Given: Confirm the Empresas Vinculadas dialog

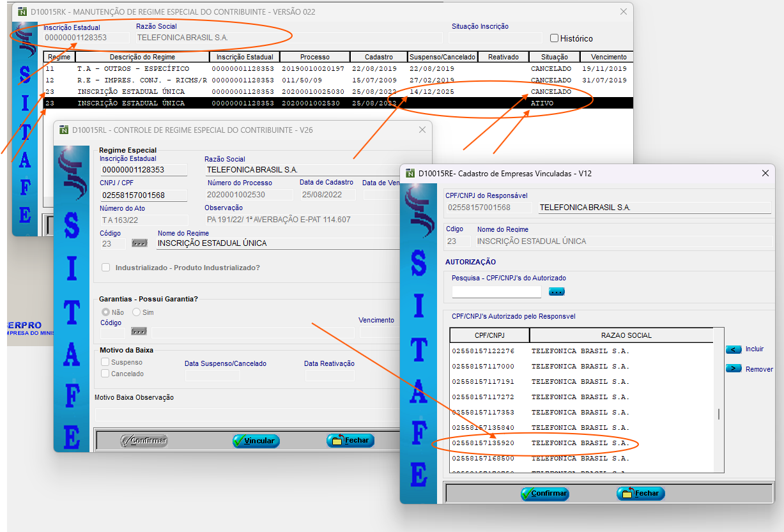Looking at the screenshot, I should point(544,494).
